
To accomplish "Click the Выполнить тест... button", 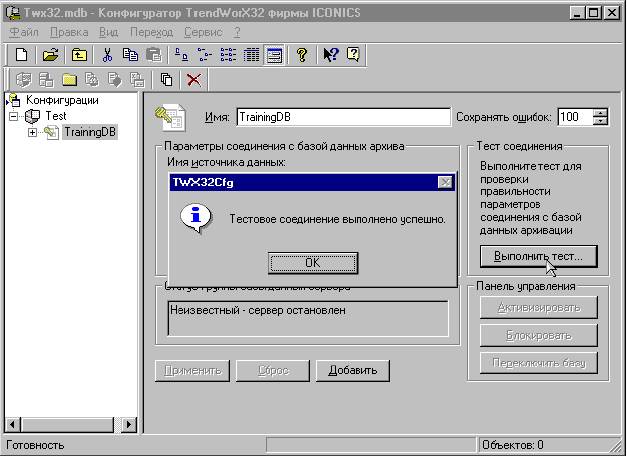I will pos(539,256).
